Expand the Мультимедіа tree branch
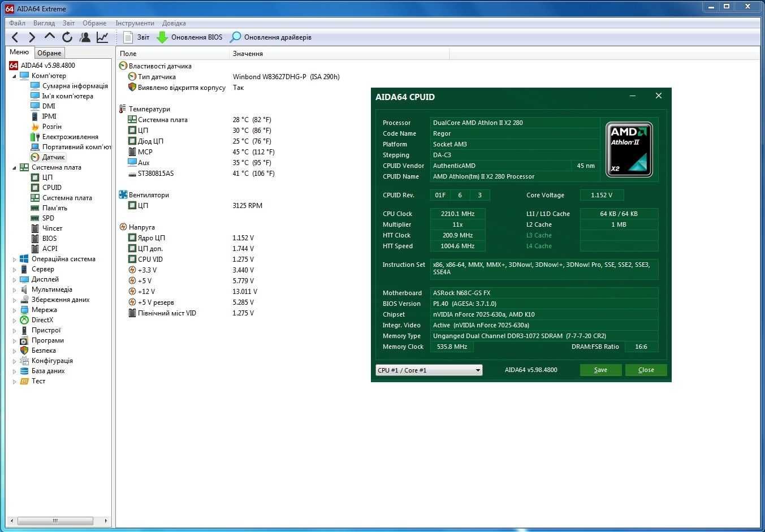 click(x=14, y=289)
